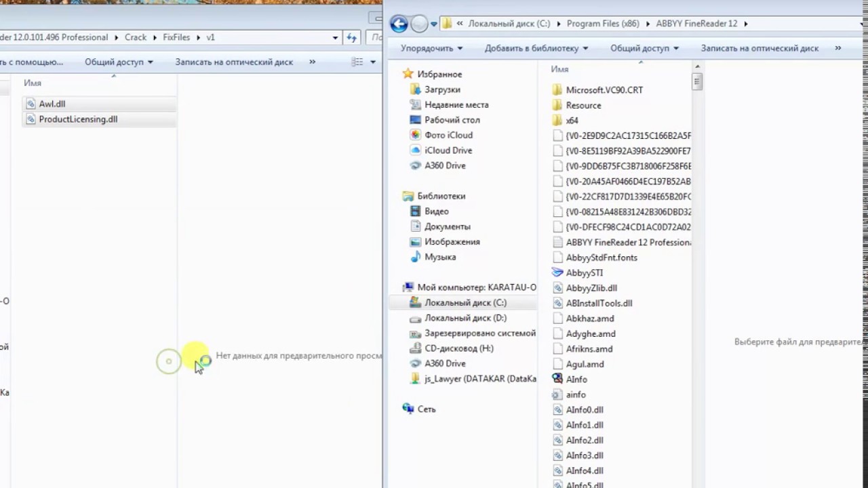Open recent locations dropdown next to Forward button
The width and height of the screenshot is (868, 488).
pyautogui.click(x=434, y=25)
